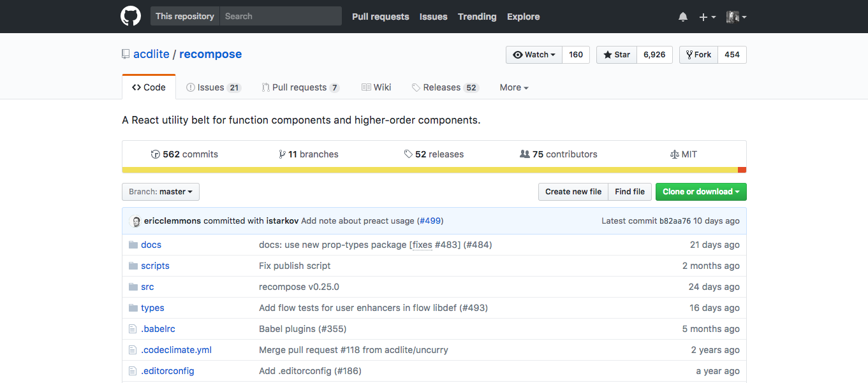Click the src folder icon
The height and width of the screenshot is (383, 868).
[x=133, y=287]
